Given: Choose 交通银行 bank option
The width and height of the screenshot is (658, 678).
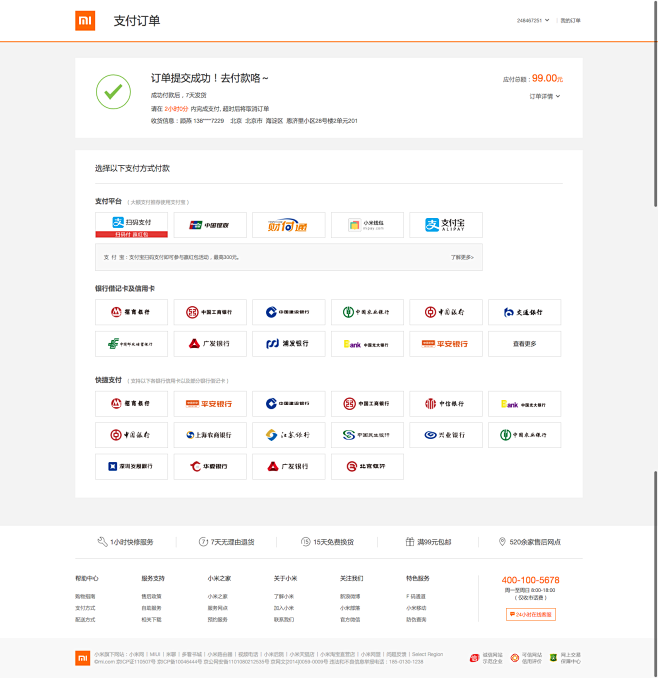Looking at the screenshot, I should [524, 312].
